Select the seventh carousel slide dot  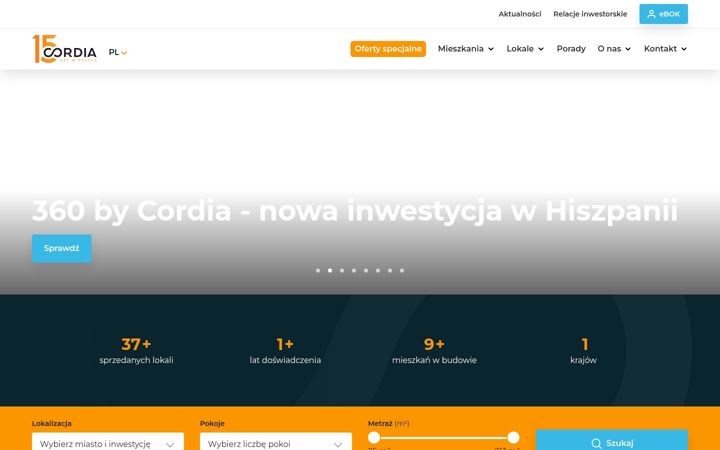390,270
